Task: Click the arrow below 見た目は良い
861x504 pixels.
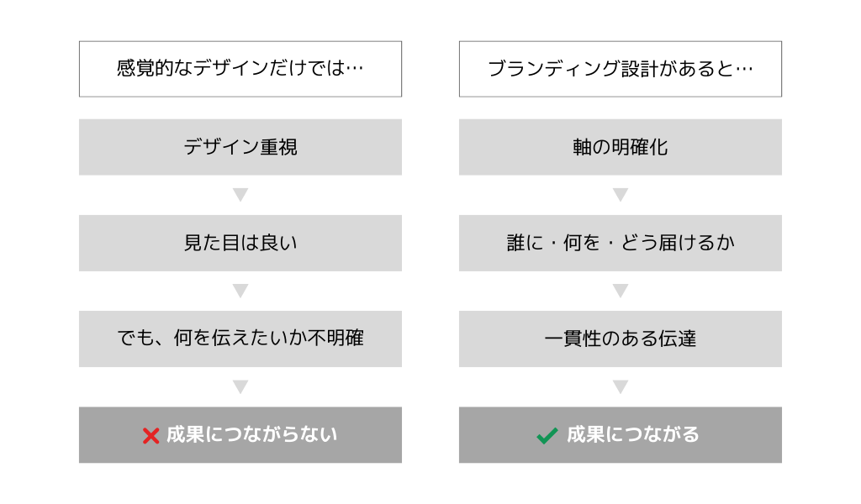Action: point(240,291)
